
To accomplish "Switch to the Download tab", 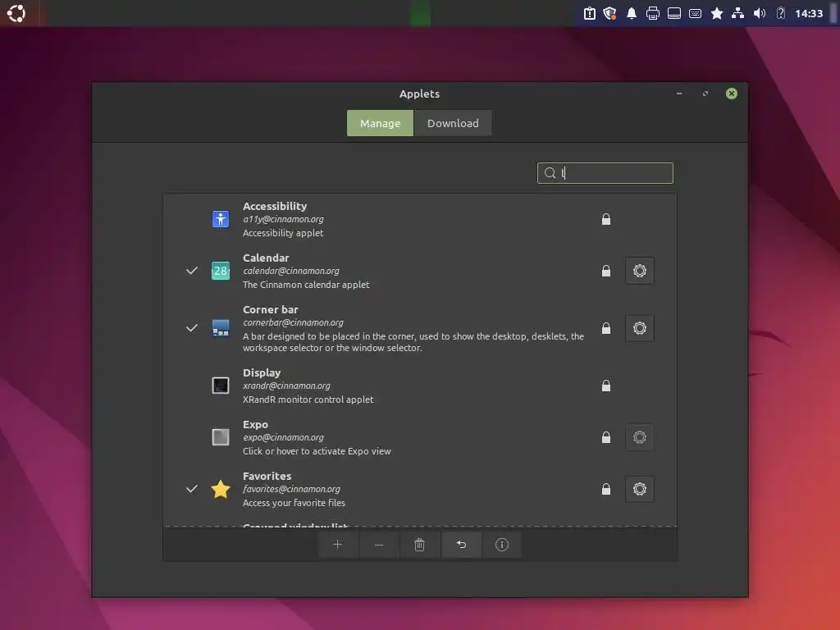I will pos(453,123).
